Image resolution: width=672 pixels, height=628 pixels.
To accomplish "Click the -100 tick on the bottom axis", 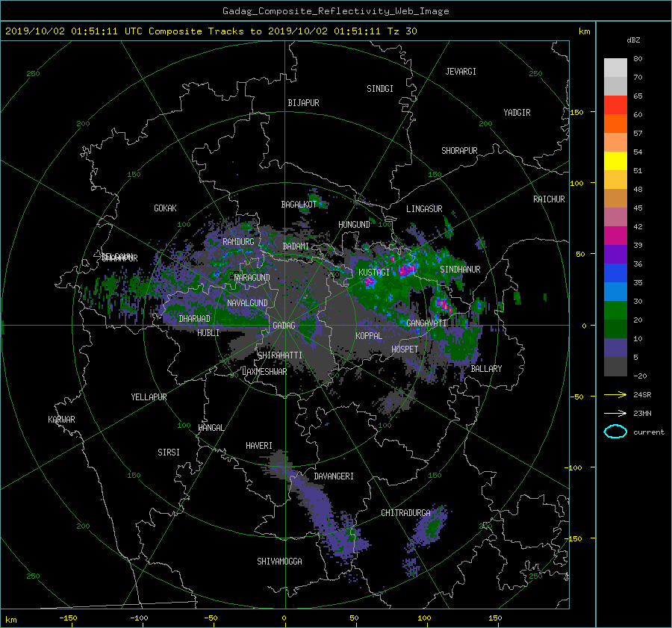I will (x=139, y=618).
